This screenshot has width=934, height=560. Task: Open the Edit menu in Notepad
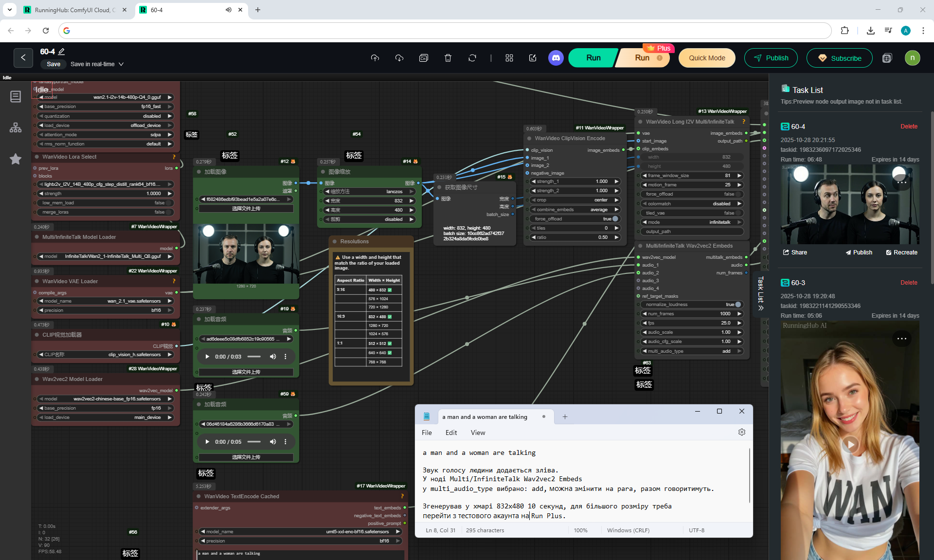[451, 433]
